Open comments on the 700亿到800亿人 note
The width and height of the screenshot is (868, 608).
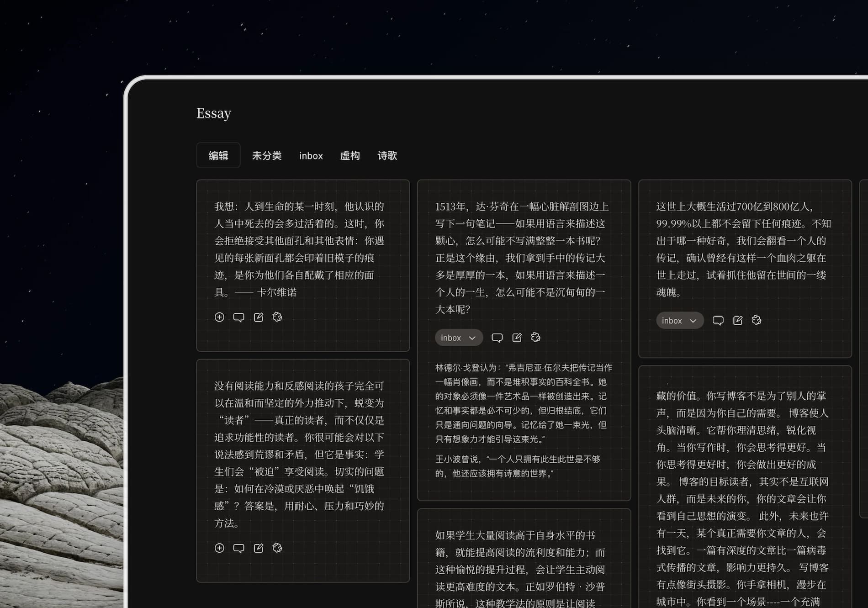tap(718, 321)
